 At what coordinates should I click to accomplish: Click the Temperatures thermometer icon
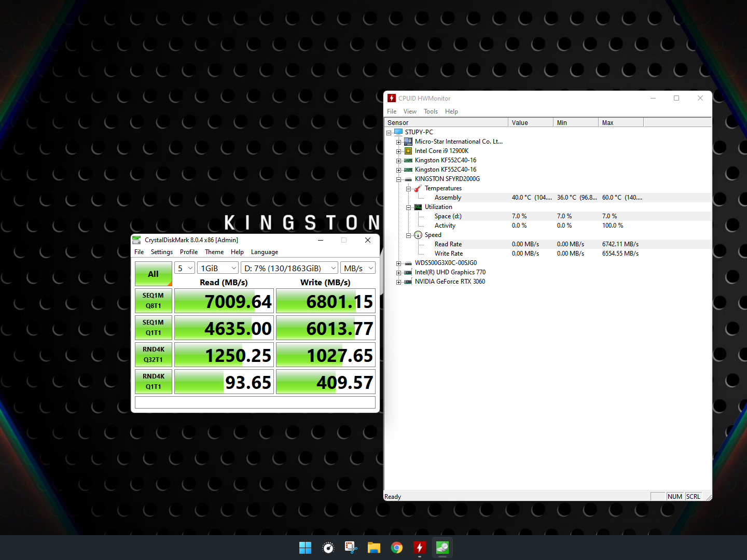point(418,188)
